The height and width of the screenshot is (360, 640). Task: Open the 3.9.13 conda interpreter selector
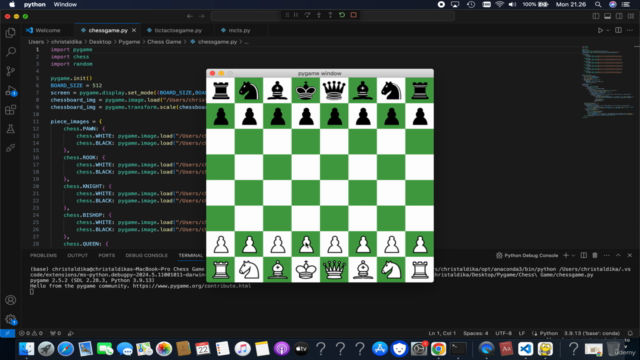pyautogui.click(x=592, y=333)
